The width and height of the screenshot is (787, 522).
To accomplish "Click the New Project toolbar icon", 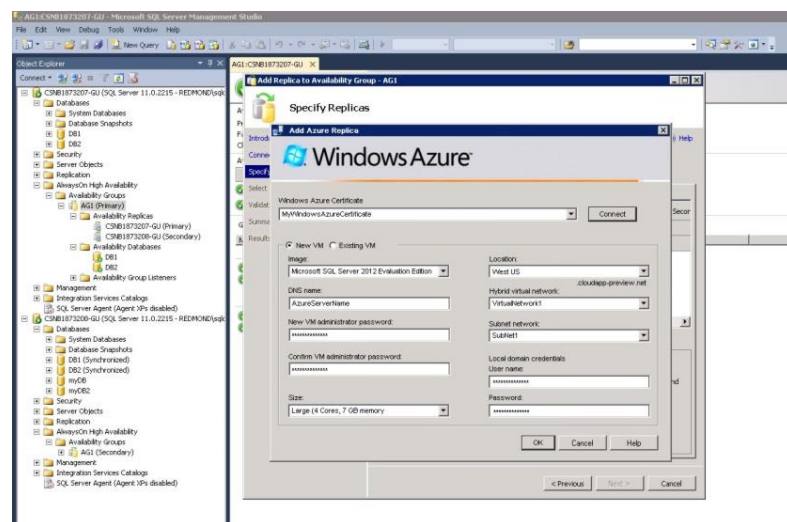I will [28, 45].
